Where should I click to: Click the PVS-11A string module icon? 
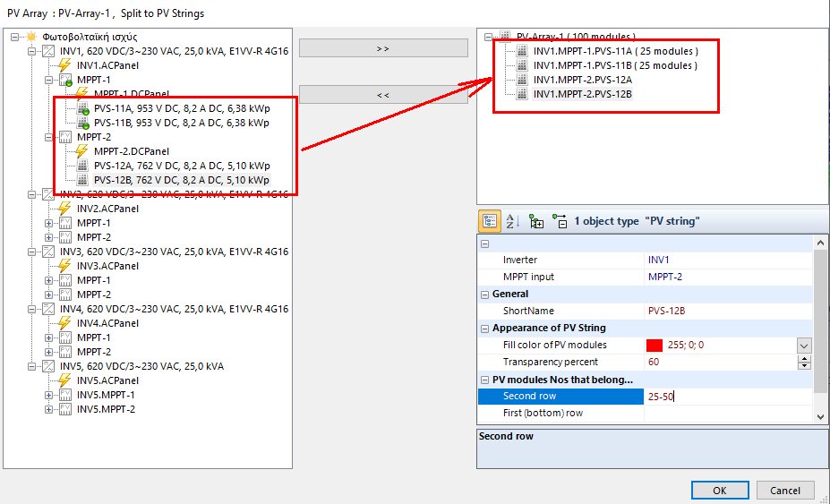click(83, 108)
